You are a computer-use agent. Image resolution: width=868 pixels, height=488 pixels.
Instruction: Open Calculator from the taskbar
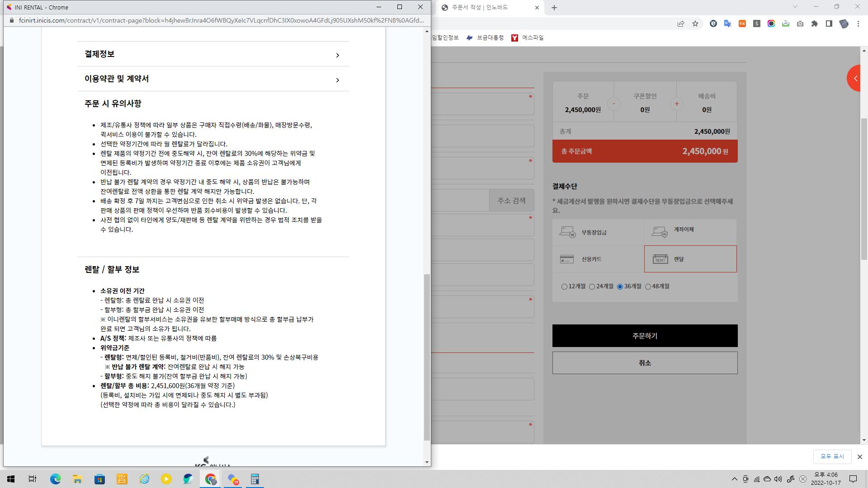pyautogui.click(x=255, y=479)
